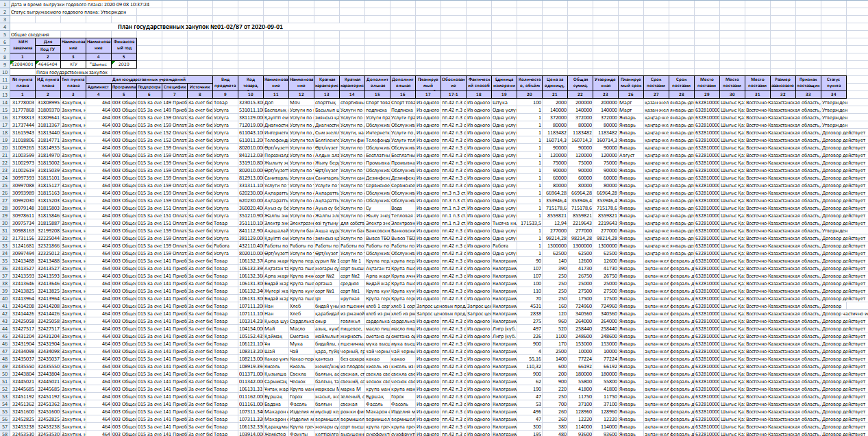This screenshot has height=436, width=868.
Task: Select the title cell 'План государственных закупок №01-02/87'
Action: click(x=200, y=27)
